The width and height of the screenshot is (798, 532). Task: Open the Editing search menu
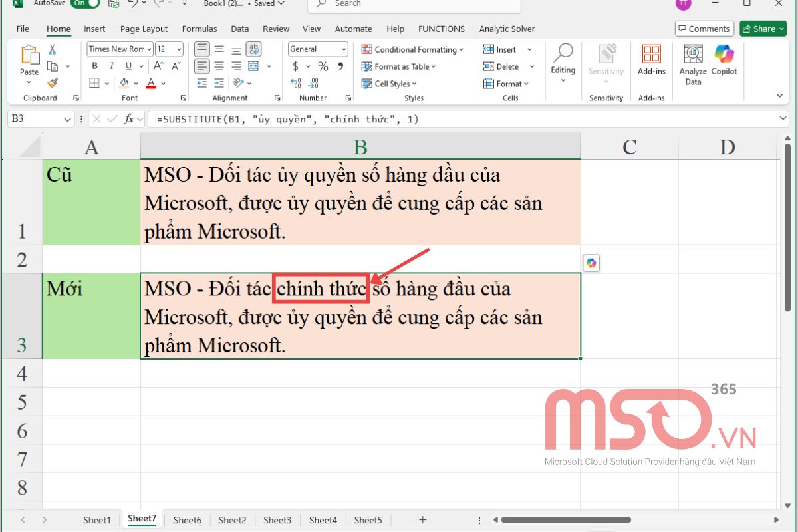tap(563, 64)
